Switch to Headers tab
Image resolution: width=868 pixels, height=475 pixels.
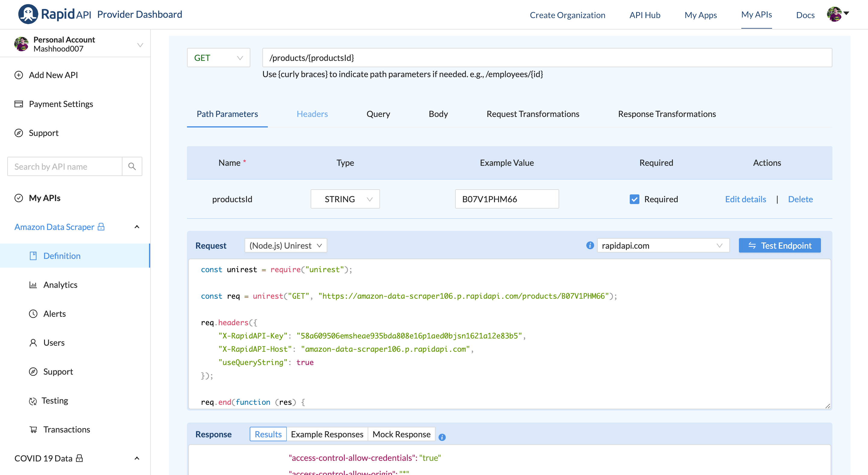click(312, 114)
